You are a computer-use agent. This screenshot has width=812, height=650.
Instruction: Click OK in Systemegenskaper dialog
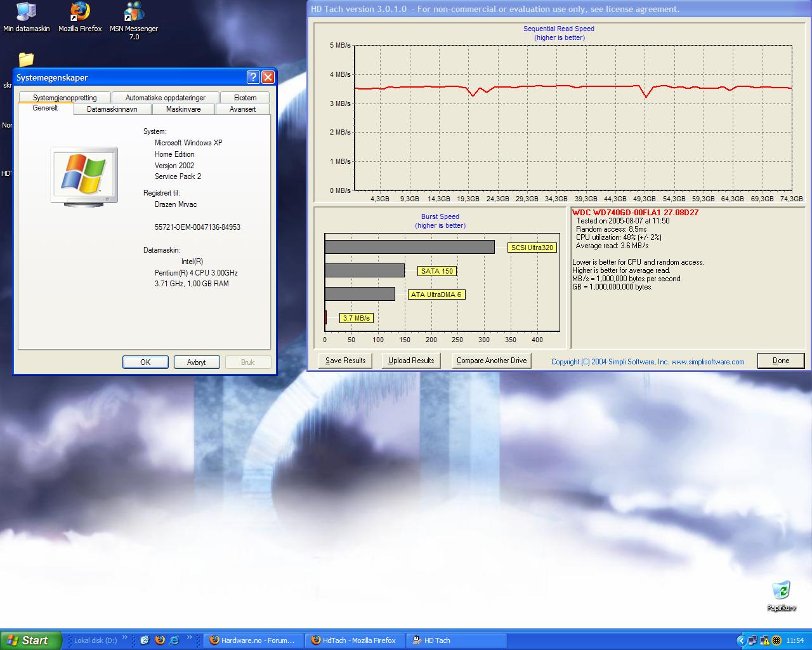145,362
